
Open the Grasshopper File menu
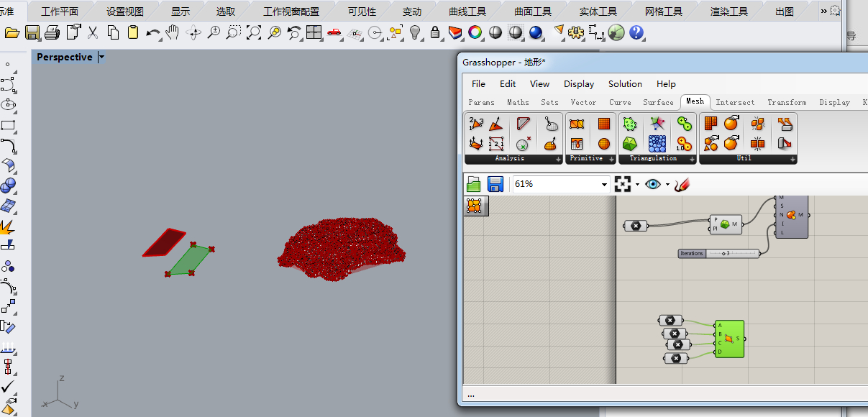(478, 84)
